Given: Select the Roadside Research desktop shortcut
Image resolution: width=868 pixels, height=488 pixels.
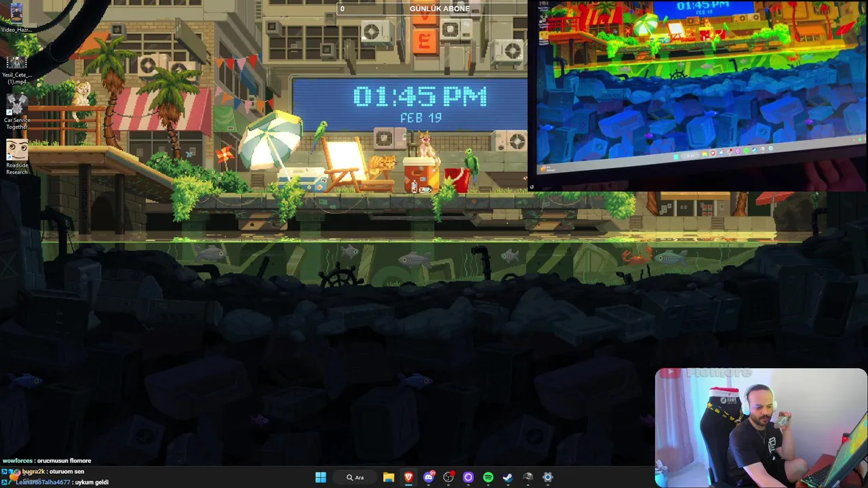Looking at the screenshot, I should click(x=17, y=157).
